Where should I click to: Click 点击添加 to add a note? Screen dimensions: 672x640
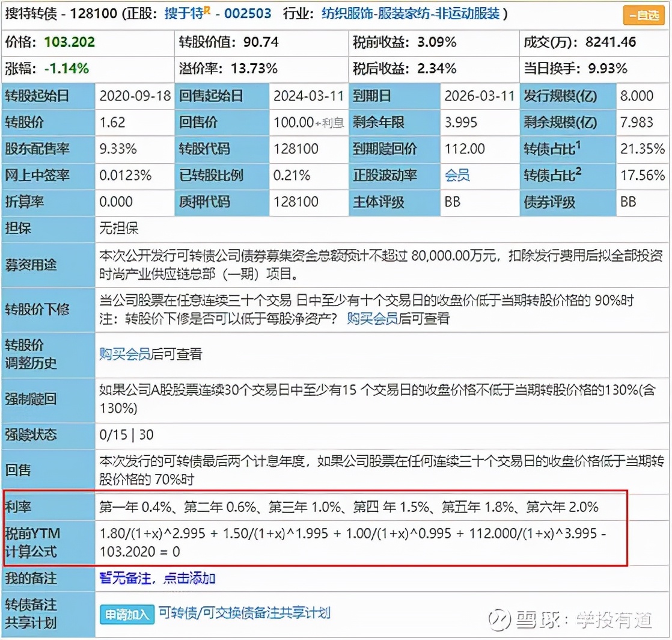pyautogui.click(x=192, y=578)
